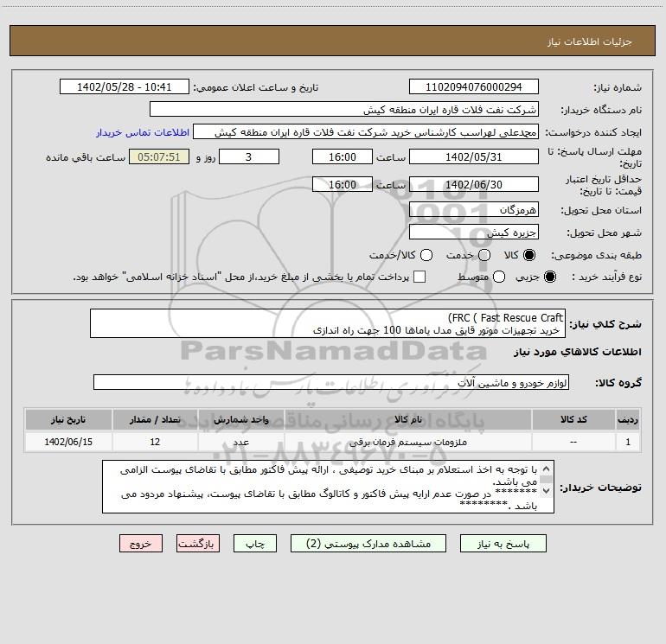Click item name ملزومات سیستم فرمان برقی
Screen dimensions: 666x644
tap(407, 442)
